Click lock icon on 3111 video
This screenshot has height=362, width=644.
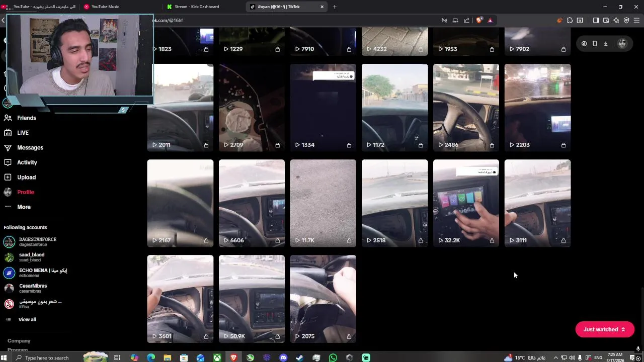pyautogui.click(x=563, y=240)
